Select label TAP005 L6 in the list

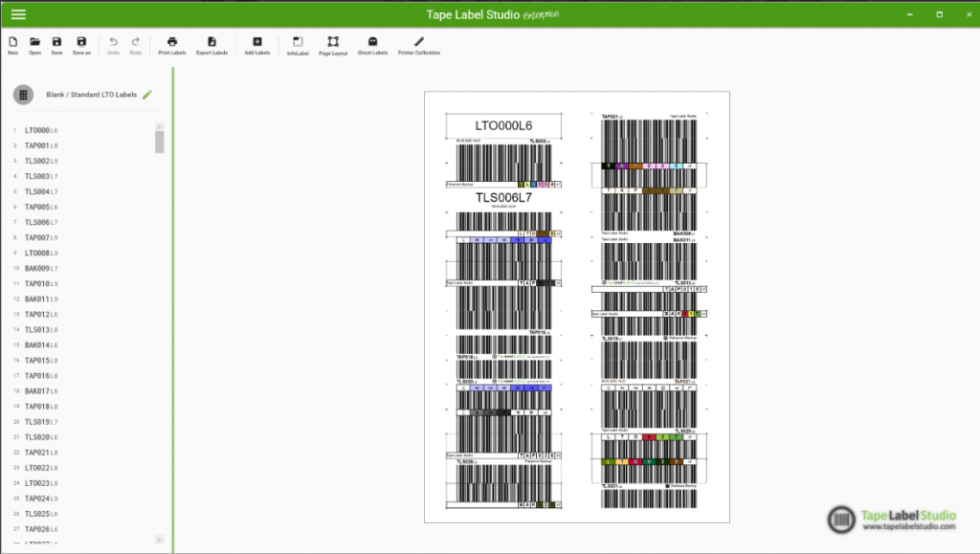point(41,207)
